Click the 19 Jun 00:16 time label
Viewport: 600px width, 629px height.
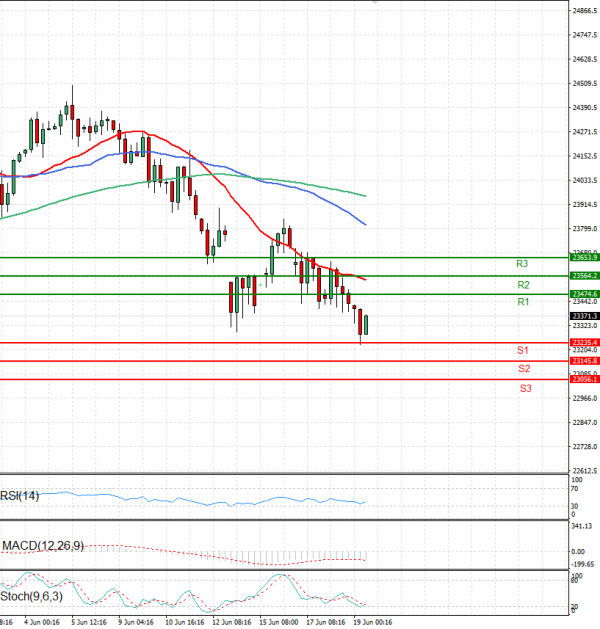pos(373,622)
